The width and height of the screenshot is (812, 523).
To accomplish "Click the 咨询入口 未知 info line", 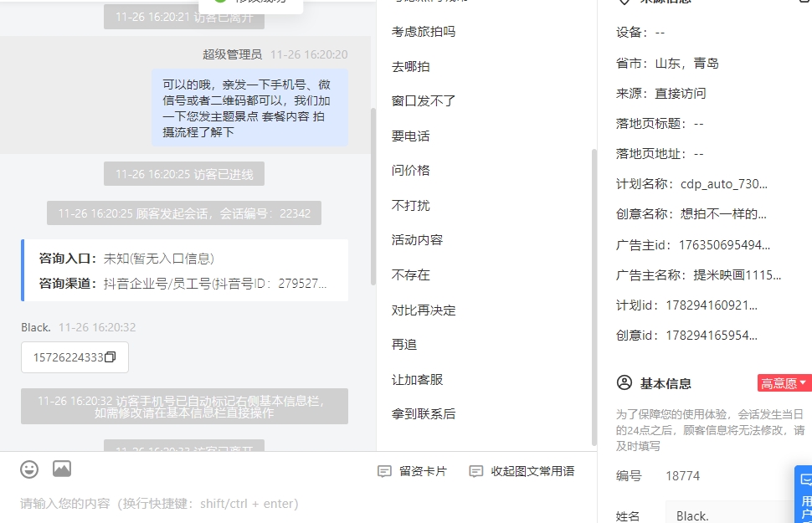I will coord(126,259).
